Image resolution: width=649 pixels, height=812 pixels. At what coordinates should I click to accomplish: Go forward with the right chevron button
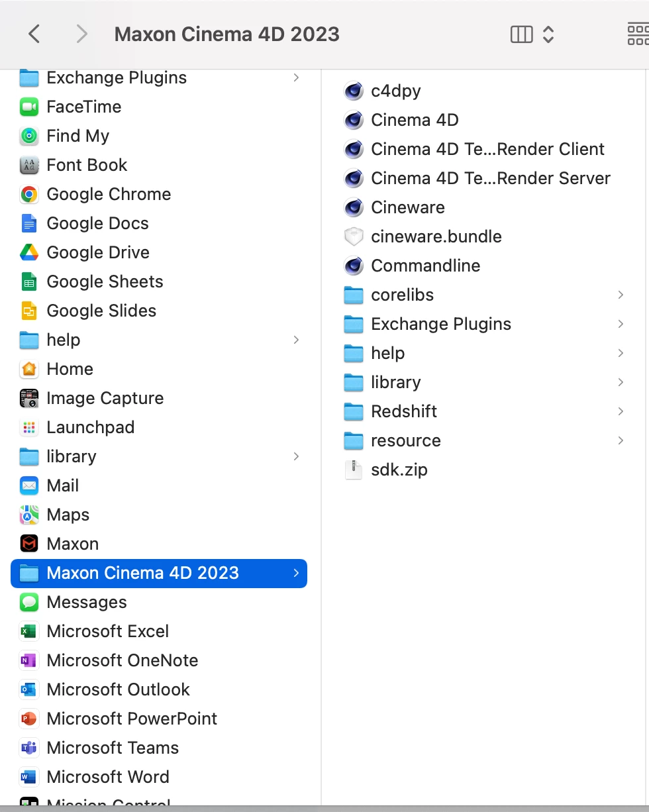click(81, 34)
